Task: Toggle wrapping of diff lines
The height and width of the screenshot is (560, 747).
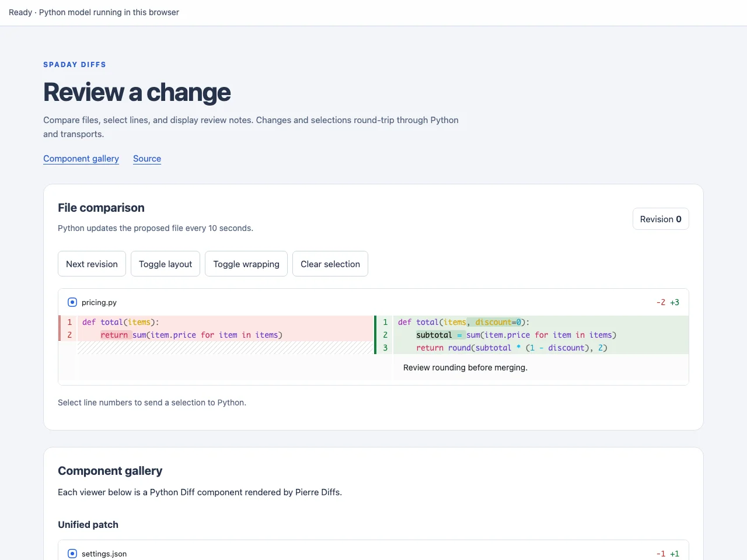Action: tap(246, 264)
